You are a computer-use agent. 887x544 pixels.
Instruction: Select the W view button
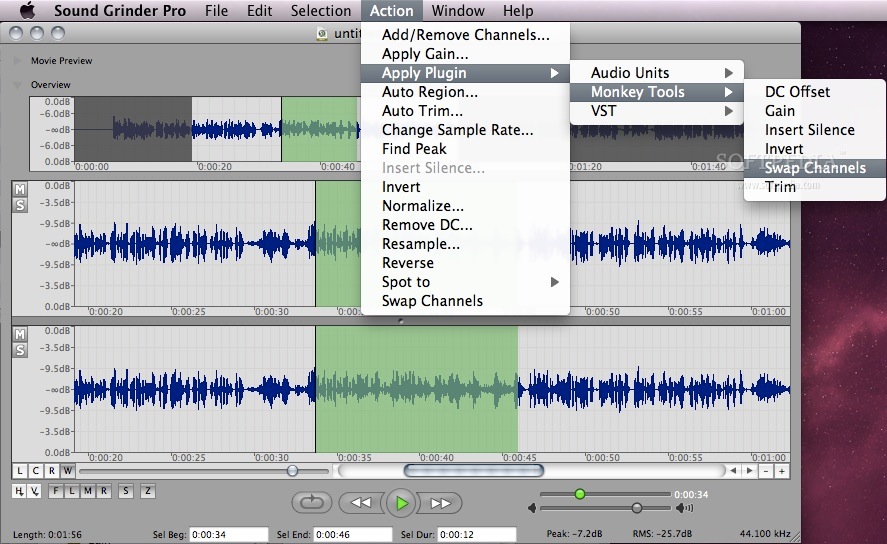[x=67, y=470]
